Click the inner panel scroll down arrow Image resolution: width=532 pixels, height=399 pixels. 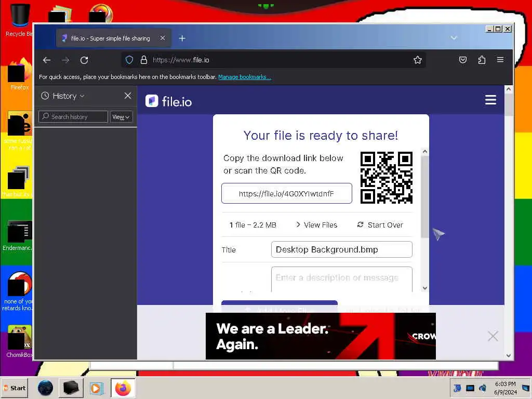click(425, 288)
